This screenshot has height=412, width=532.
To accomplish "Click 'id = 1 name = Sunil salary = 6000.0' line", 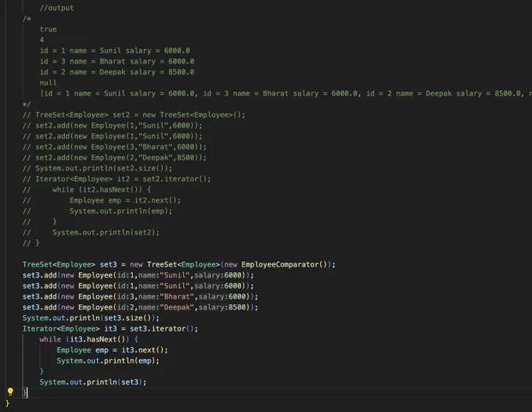I will (x=115, y=51).
